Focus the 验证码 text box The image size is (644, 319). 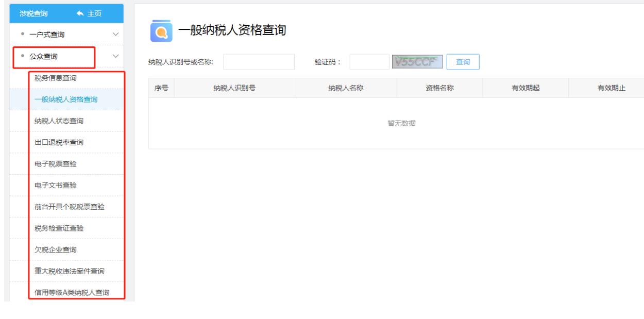(x=369, y=62)
